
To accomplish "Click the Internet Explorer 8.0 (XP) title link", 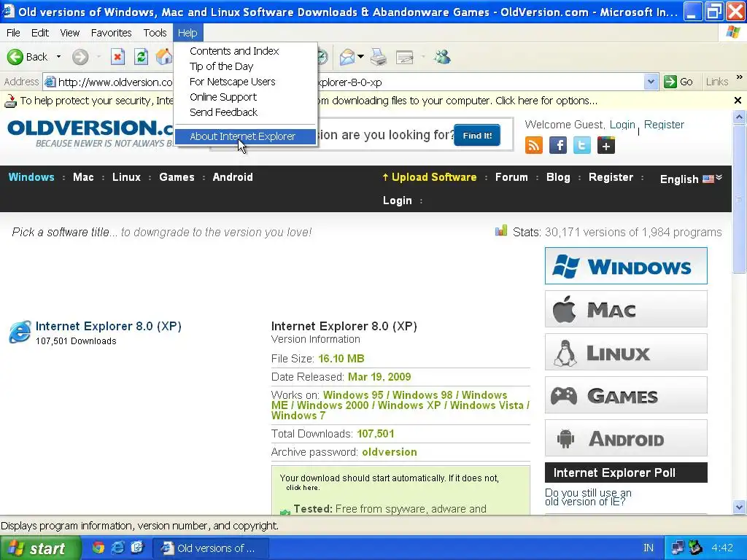I will 108,326.
